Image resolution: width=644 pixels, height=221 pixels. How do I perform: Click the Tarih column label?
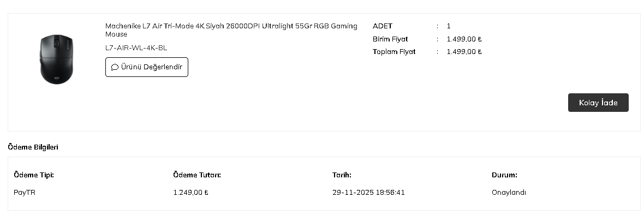pos(342,175)
